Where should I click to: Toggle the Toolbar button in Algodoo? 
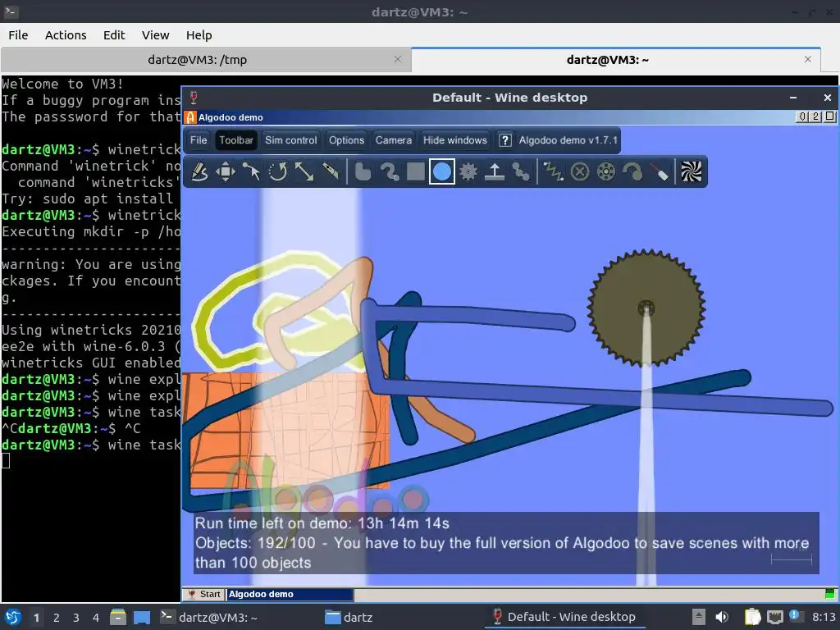pos(235,140)
